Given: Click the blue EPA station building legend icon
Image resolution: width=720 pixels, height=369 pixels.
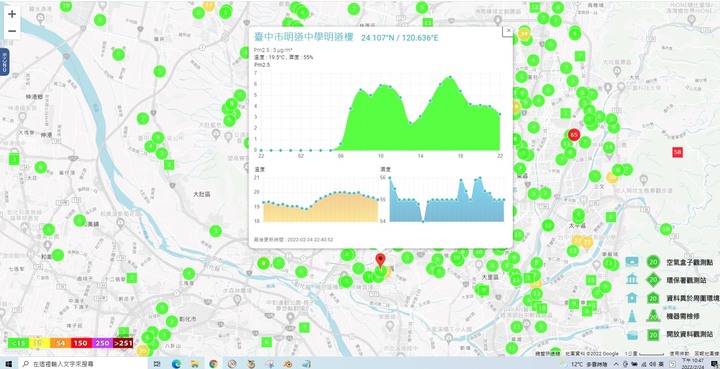Looking at the screenshot, I should click(632, 280).
